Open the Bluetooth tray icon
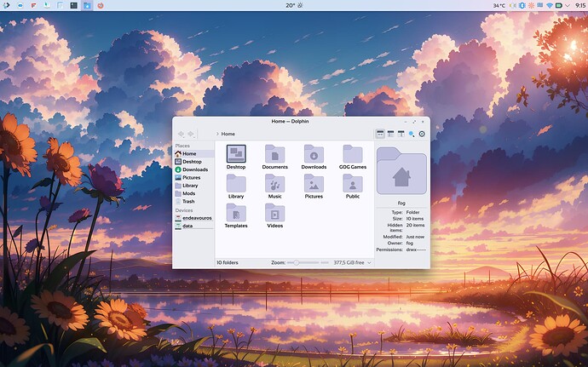 tap(522, 5)
